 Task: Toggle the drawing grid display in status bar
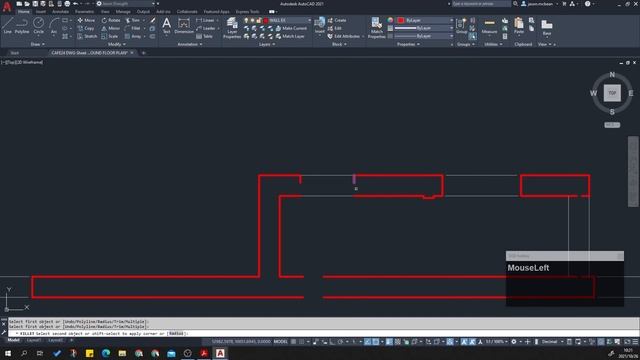pos(293,342)
